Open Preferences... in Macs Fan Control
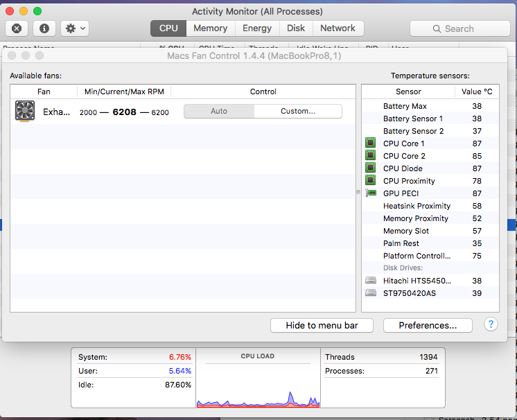517x420 pixels. point(428,325)
